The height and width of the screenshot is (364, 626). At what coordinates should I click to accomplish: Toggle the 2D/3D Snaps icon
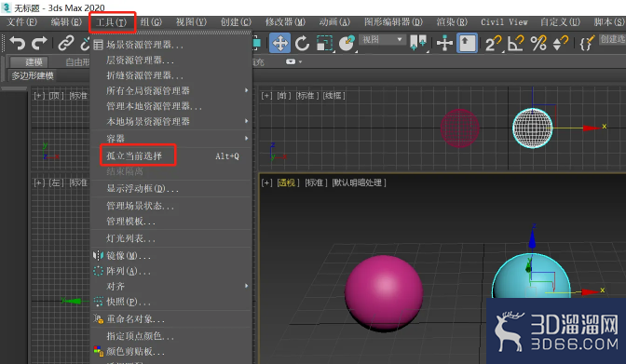[493, 43]
